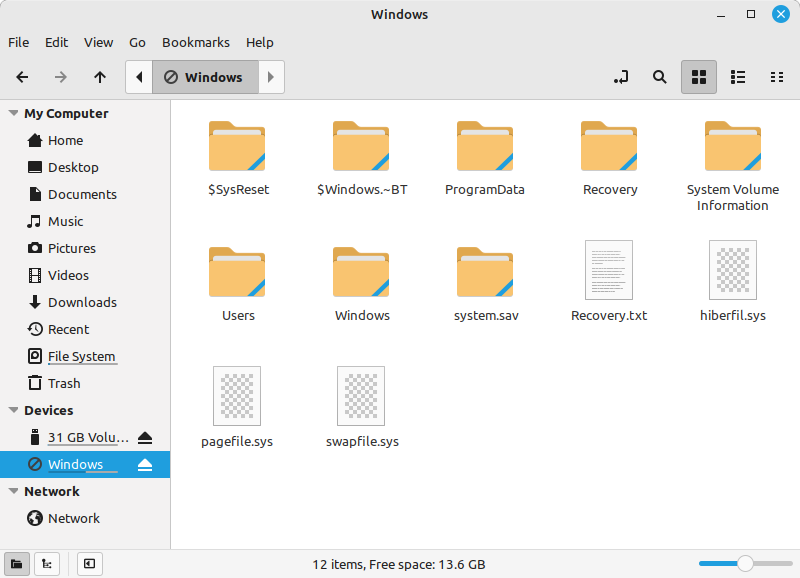Select the swapfile.sys file

pos(362,408)
